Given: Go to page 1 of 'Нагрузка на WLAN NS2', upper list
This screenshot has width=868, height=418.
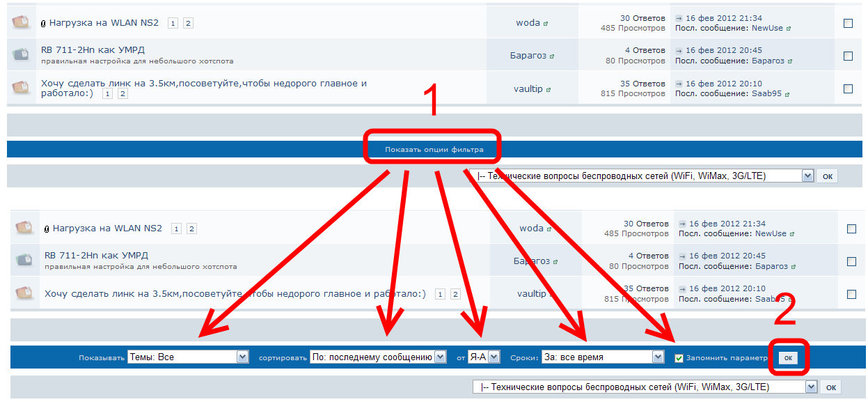Looking at the screenshot, I should click(173, 23).
